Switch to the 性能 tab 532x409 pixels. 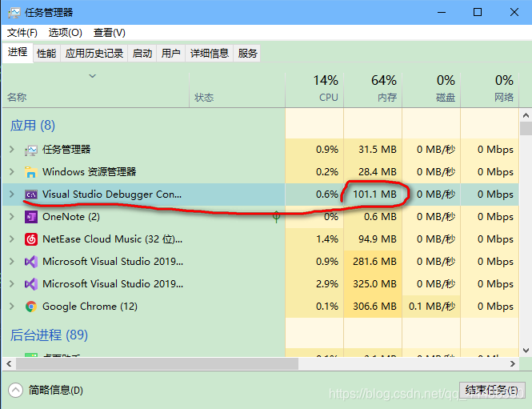tap(46, 54)
